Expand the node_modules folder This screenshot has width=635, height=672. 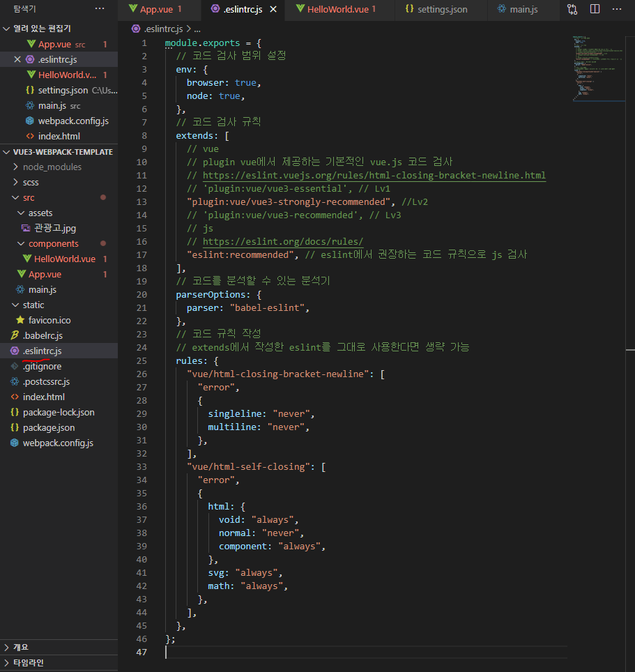(x=52, y=167)
